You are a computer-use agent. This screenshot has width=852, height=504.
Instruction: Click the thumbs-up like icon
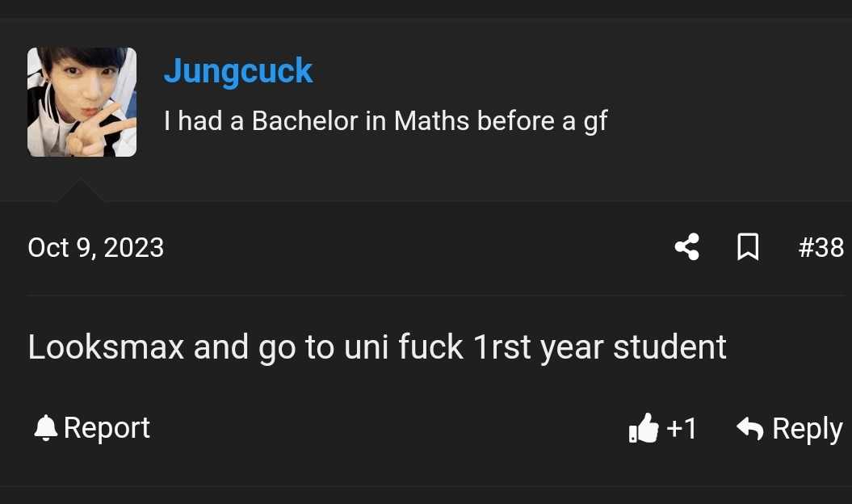click(x=644, y=428)
